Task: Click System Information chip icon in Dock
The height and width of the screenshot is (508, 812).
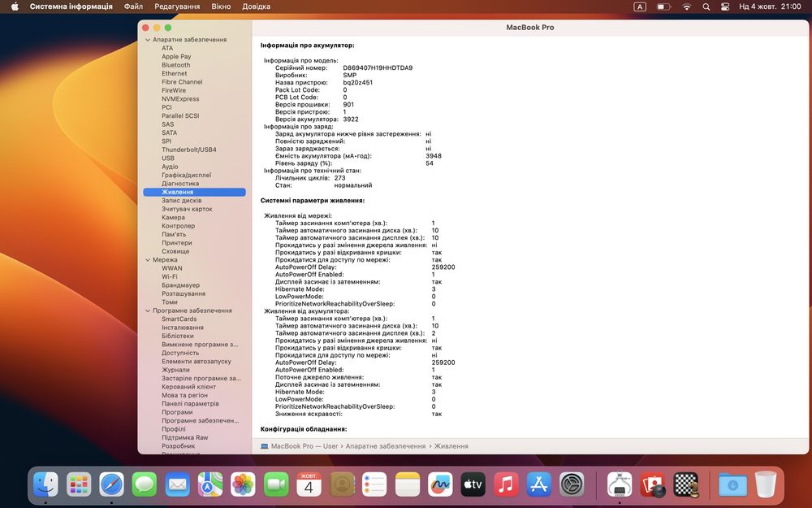Action: (620, 484)
